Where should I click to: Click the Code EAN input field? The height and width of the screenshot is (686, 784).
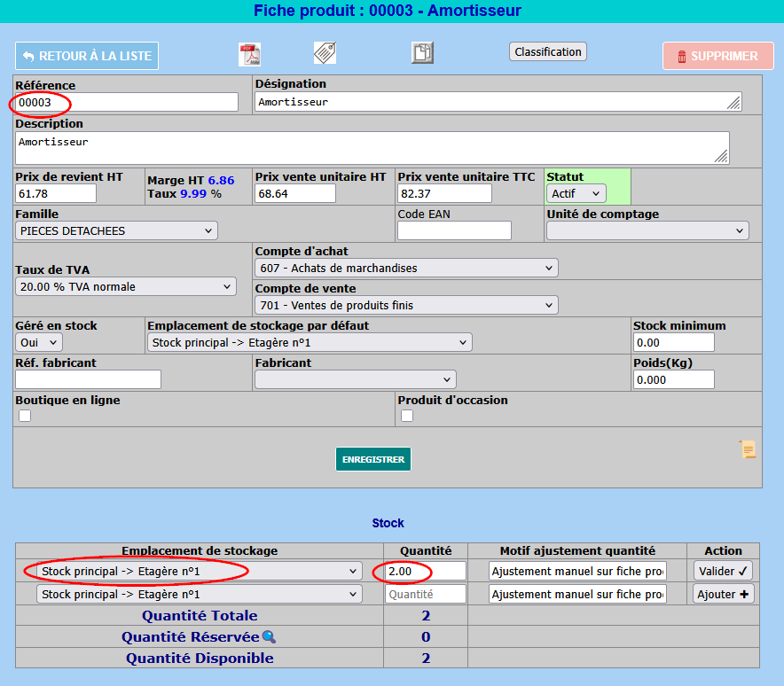454,230
